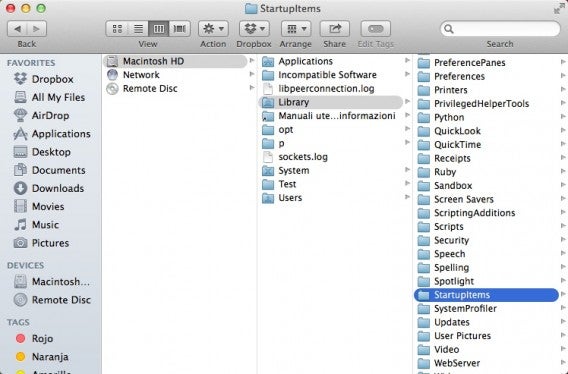Expand the Library folder disclosure arrow
The height and width of the screenshot is (374, 568).
coord(407,101)
